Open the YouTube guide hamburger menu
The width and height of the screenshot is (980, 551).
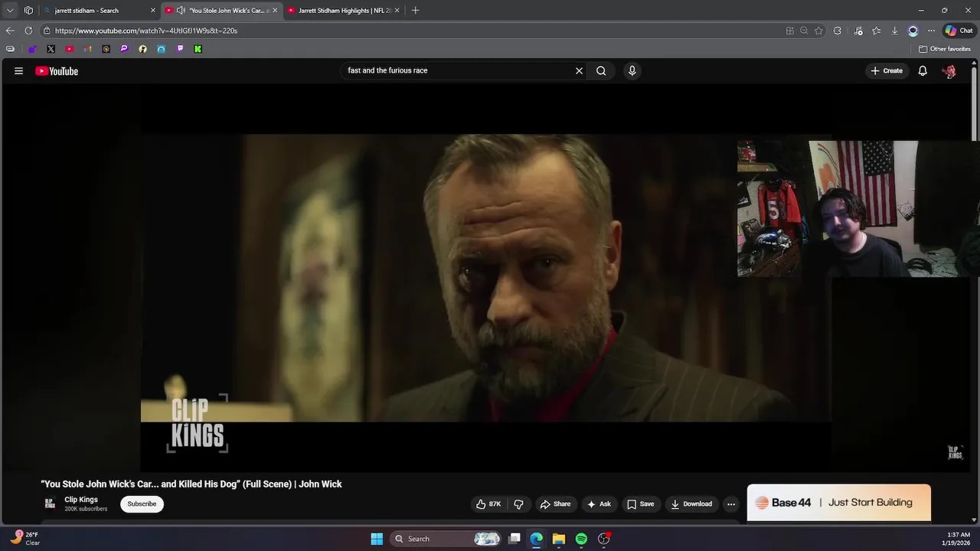[x=18, y=71]
